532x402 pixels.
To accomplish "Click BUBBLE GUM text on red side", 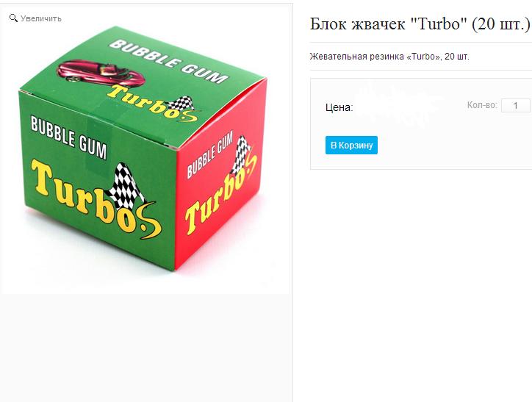I will [209, 154].
